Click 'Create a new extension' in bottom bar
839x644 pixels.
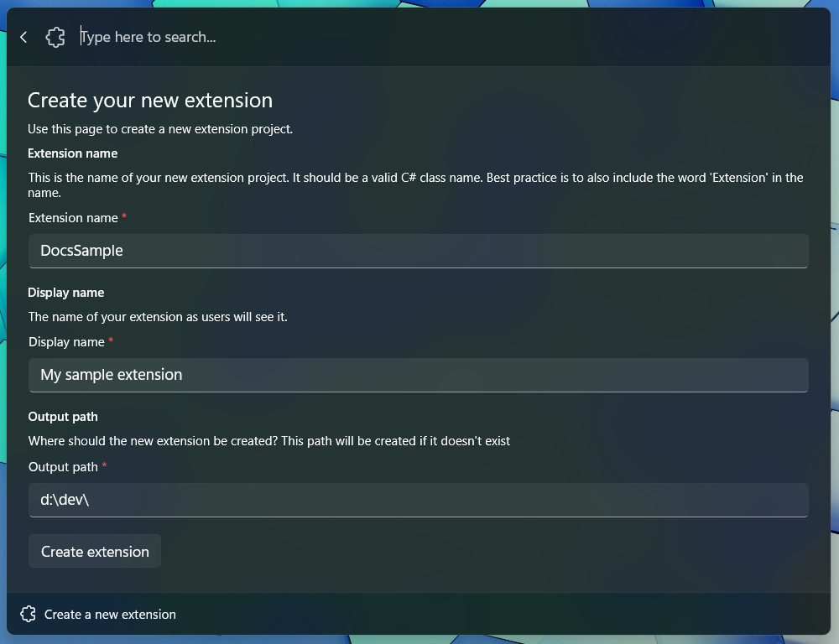pyautogui.click(x=110, y=615)
